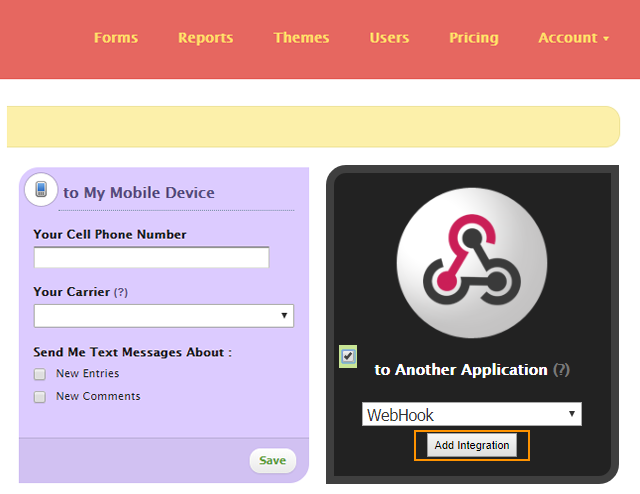The width and height of the screenshot is (640, 494).
Task: Click the mobile phone icon
Action: tap(41, 189)
